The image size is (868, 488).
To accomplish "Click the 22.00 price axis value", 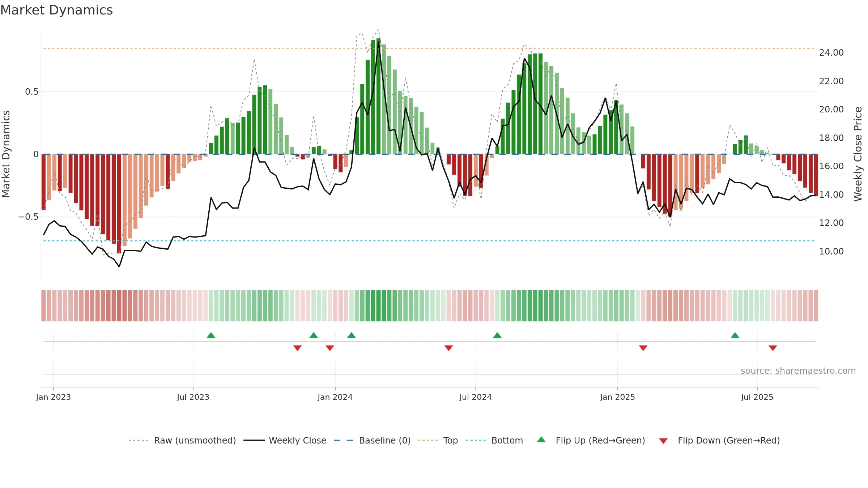I will 831,81.
